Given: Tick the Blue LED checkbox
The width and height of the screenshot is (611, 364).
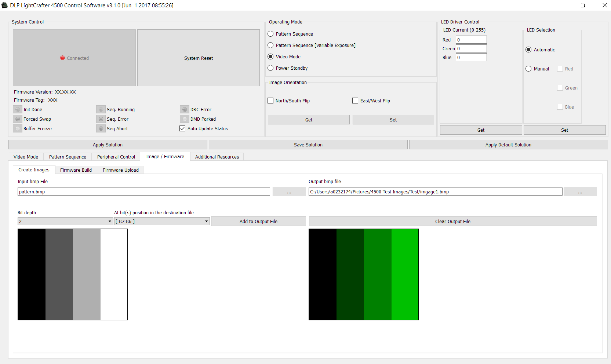Looking at the screenshot, I should [x=560, y=107].
